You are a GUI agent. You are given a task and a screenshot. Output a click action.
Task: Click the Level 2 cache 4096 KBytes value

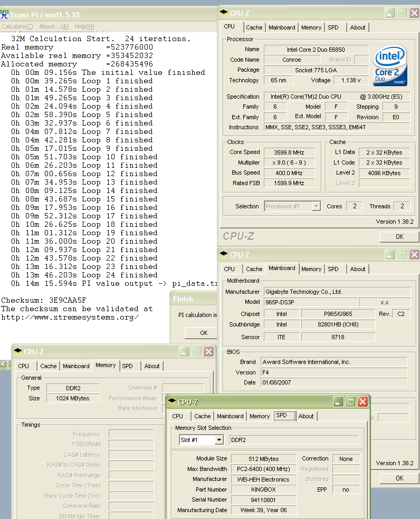(x=384, y=173)
